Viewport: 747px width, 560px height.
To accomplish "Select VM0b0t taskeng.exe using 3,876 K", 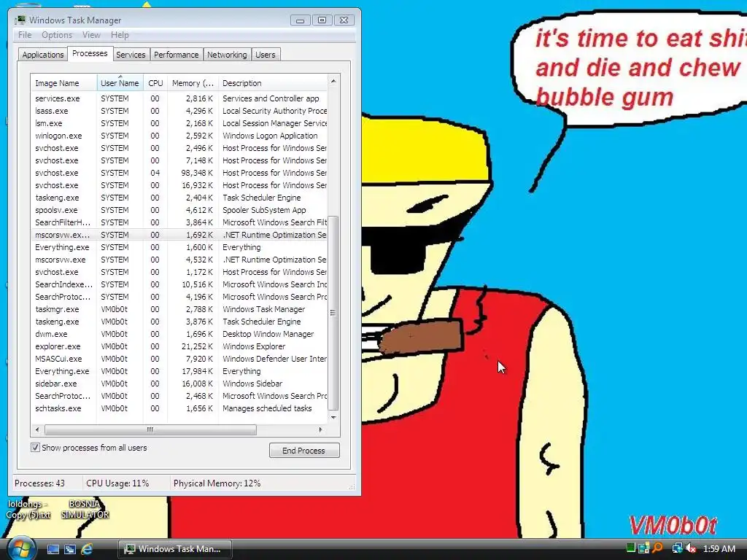I will tap(179, 322).
